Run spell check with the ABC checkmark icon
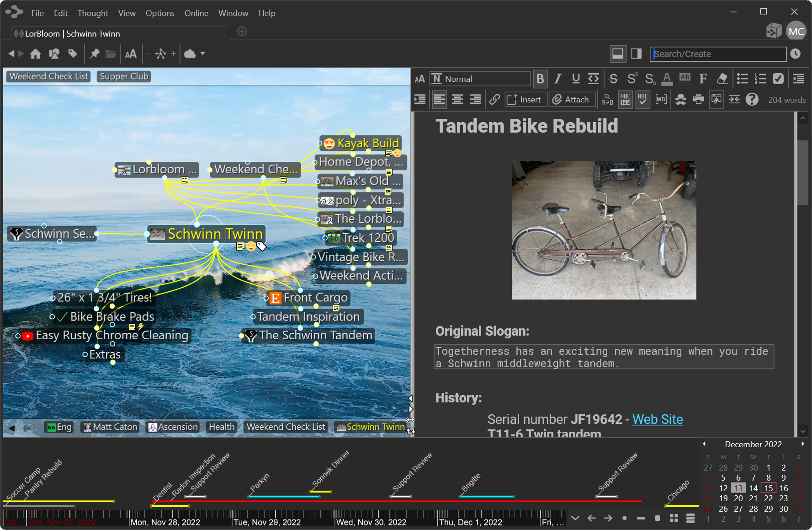The height and width of the screenshot is (530, 812). pos(642,99)
